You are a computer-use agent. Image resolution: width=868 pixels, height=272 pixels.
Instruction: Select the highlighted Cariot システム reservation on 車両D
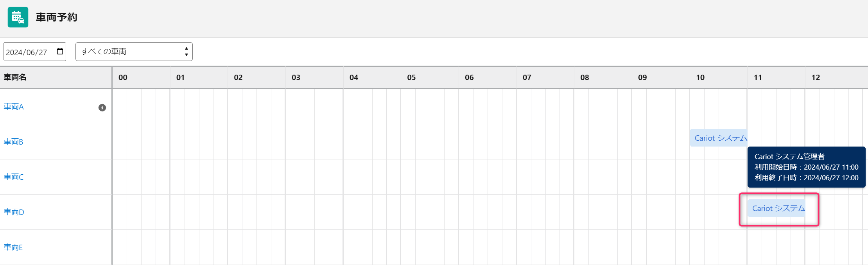(x=776, y=208)
